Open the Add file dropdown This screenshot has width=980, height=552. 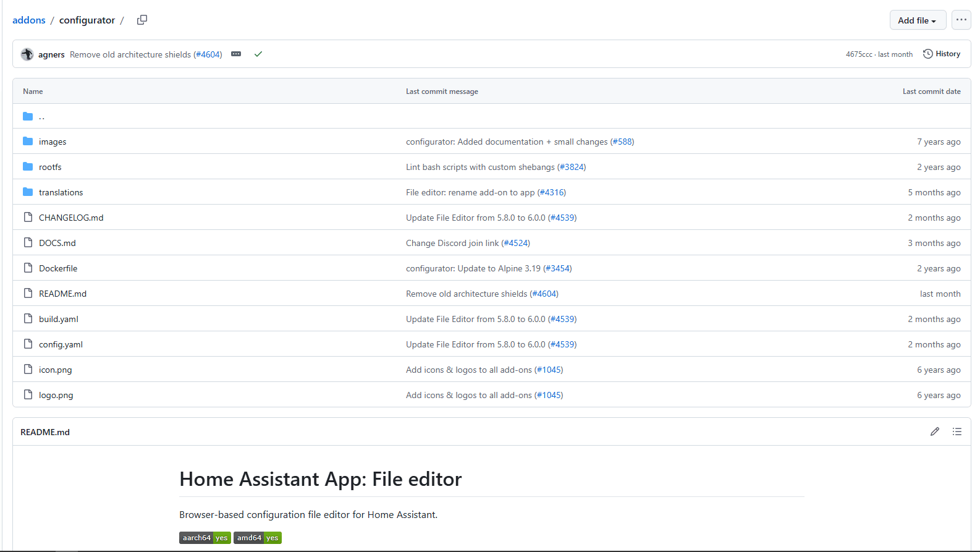tap(918, 20)
